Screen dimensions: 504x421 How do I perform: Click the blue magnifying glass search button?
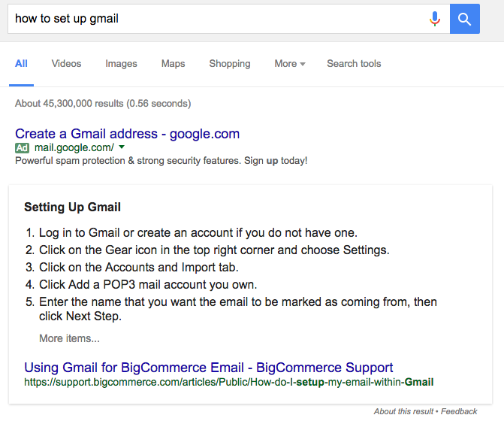(465, 19)
